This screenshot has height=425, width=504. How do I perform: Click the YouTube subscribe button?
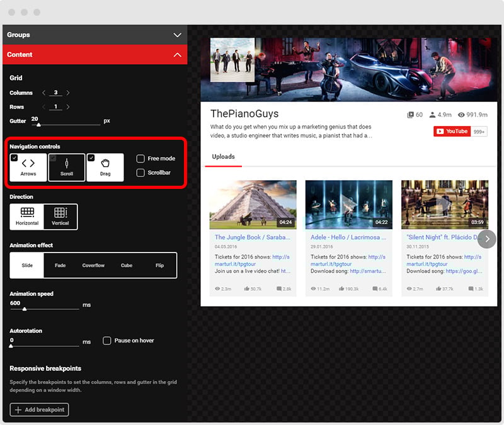452,132
